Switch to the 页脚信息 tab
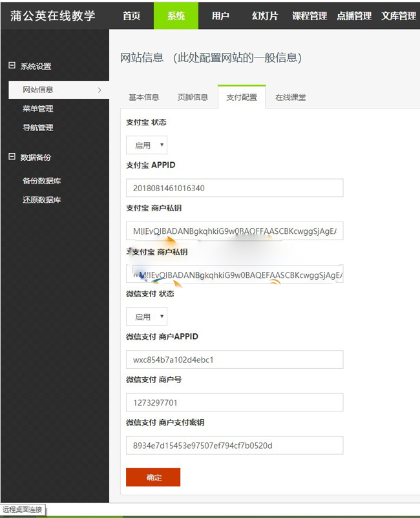This screenshot has width=420, height=518. (x=193, y=98)
